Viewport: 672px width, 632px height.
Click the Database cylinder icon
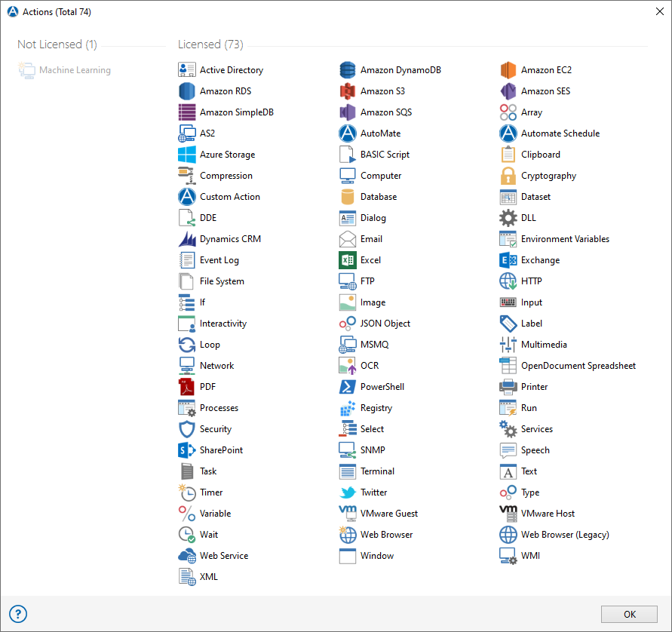point(348,197)
